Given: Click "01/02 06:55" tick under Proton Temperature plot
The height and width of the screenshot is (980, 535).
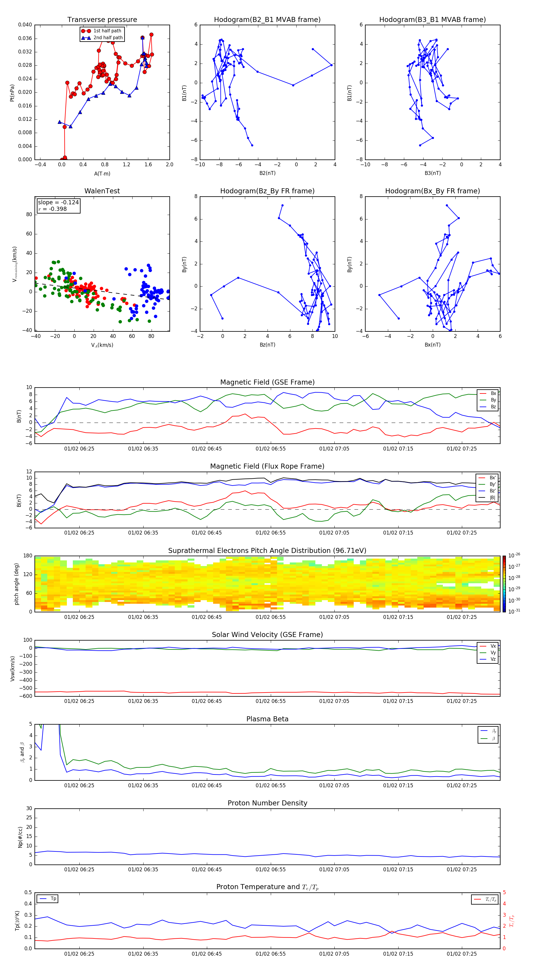Looking at the screenshot, I should [270, 954].
